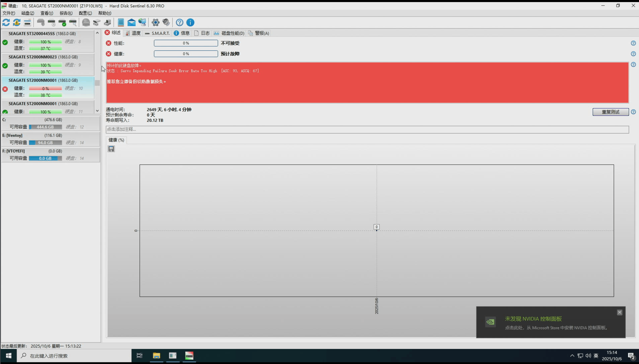Close the NVIDIA control panel notification
Screen dimensions: 639x364
(619, 312)
